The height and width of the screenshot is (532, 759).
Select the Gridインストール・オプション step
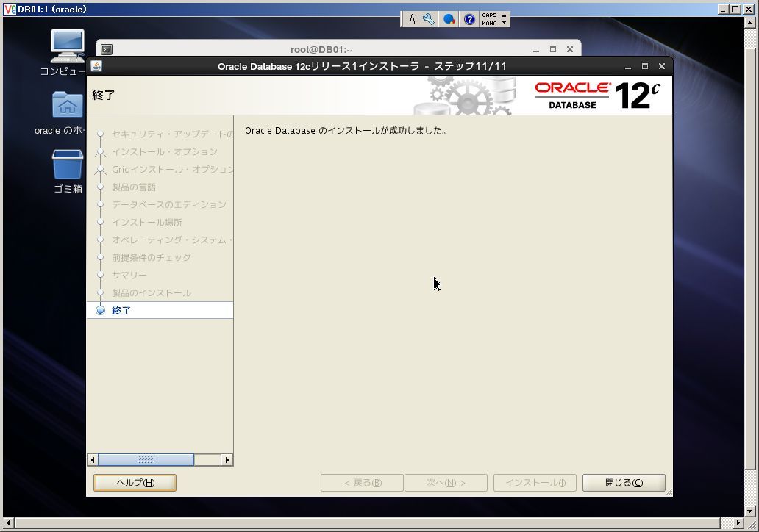click(172, 169)
